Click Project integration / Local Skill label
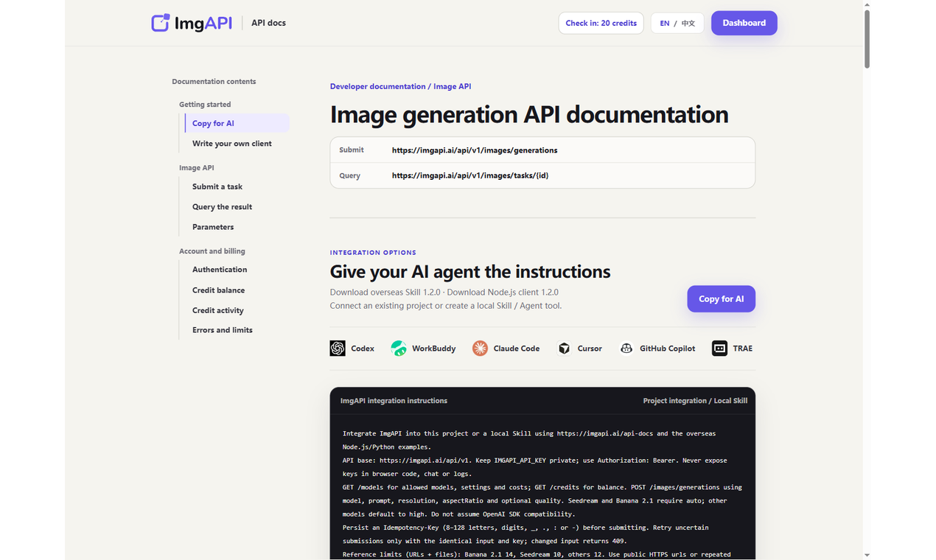Screen dimensions: 936x560 pos(695,401)
